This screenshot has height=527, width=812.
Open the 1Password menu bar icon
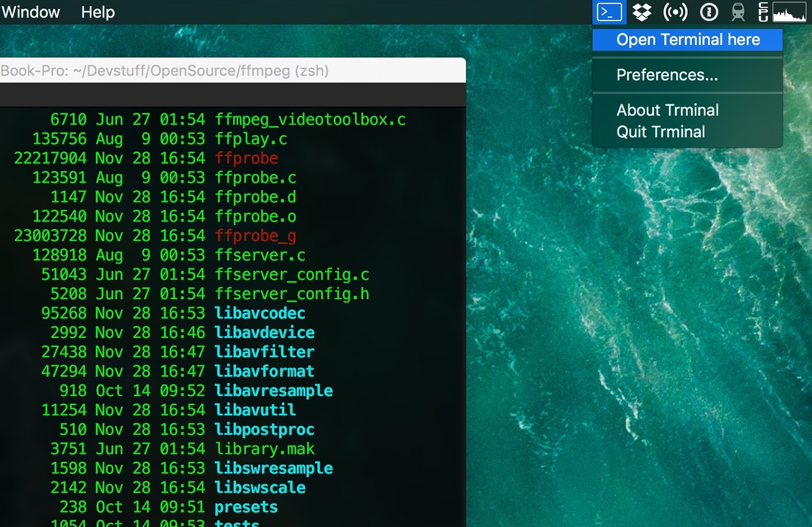(709, 12)
